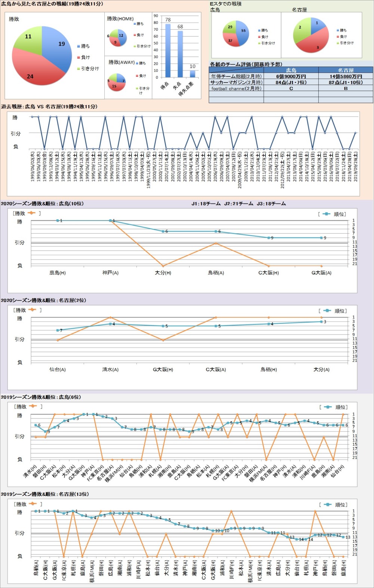374x588 pixels.
Task: Click the 勝ち legend marker beside the large pie
Action: [79, 46]
